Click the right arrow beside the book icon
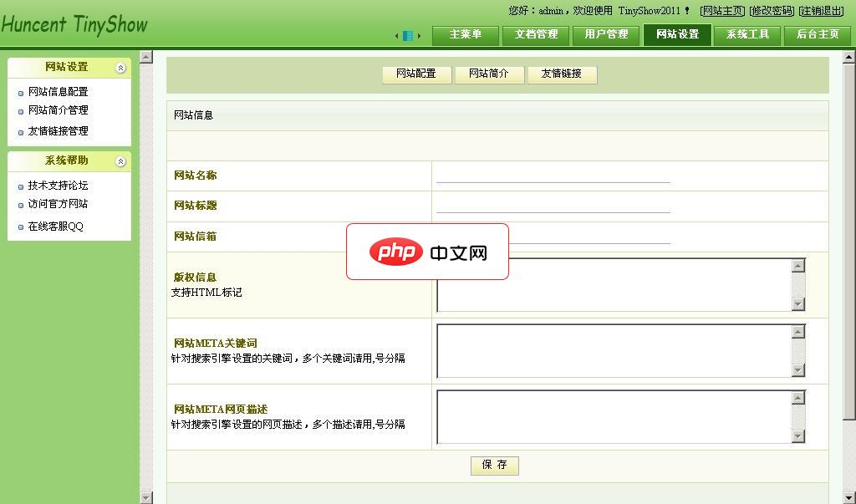 click(x=420, y=36)
